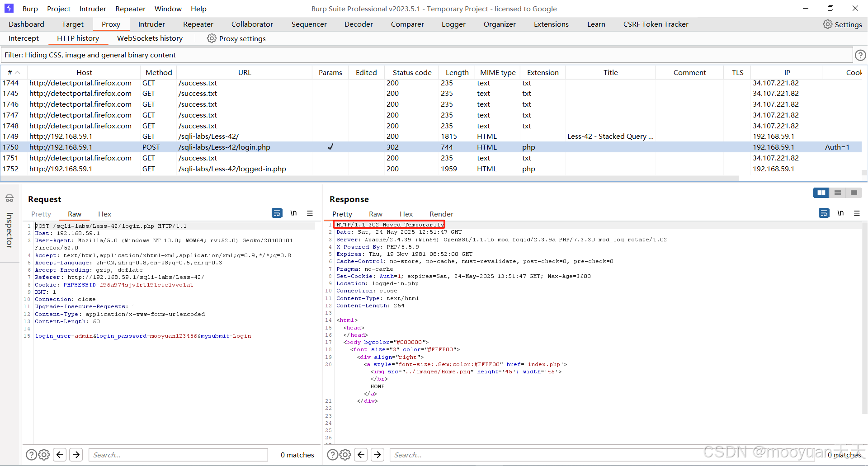The image size is (868, 466).
Task: Focus the Request search field
Action: [x=178, y=455]
